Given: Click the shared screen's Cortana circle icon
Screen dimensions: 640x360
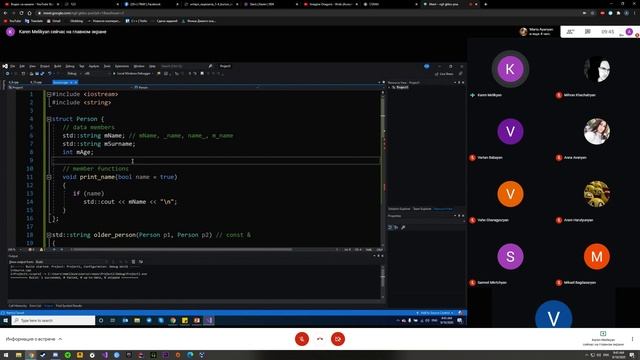Looking at the screenshot, I should [x=101, y=320].
